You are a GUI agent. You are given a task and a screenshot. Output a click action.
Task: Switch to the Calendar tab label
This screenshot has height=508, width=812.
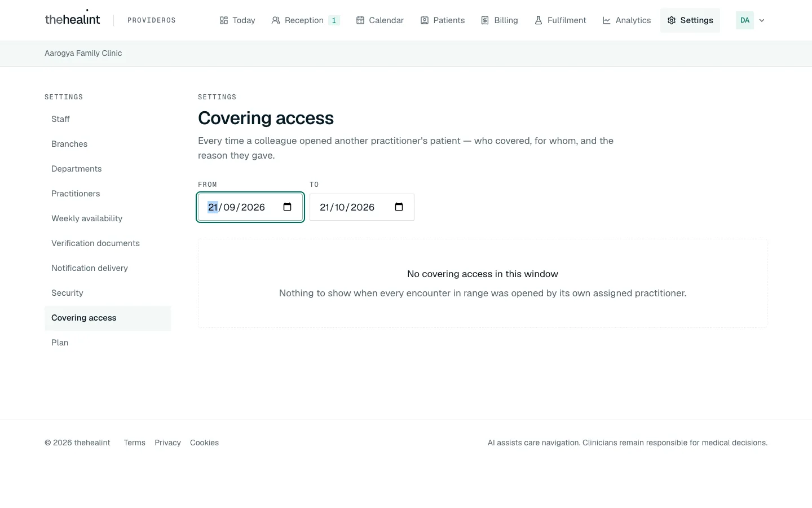coord(386,20)
